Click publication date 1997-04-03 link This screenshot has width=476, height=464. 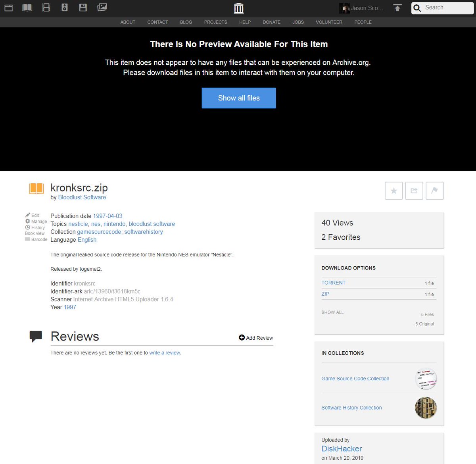(x=107, y=216)
